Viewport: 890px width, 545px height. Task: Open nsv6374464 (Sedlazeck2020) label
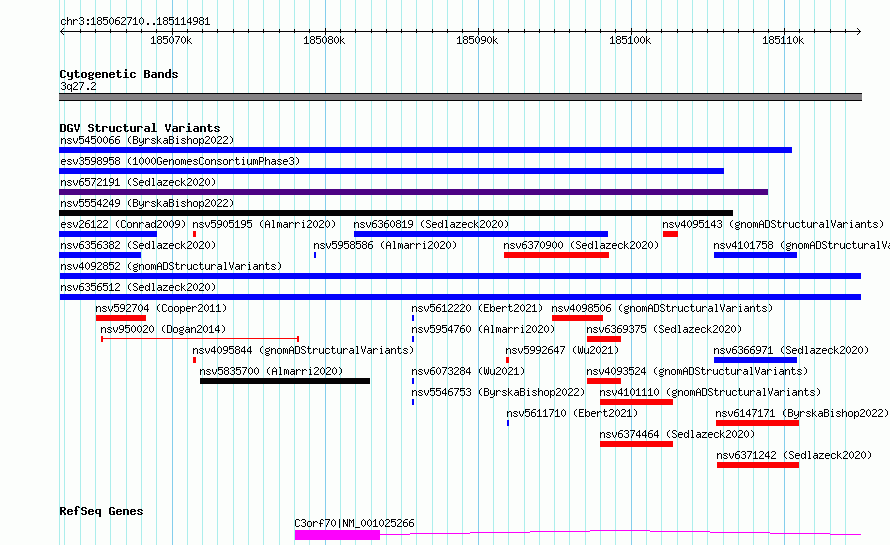pos(677,434)
